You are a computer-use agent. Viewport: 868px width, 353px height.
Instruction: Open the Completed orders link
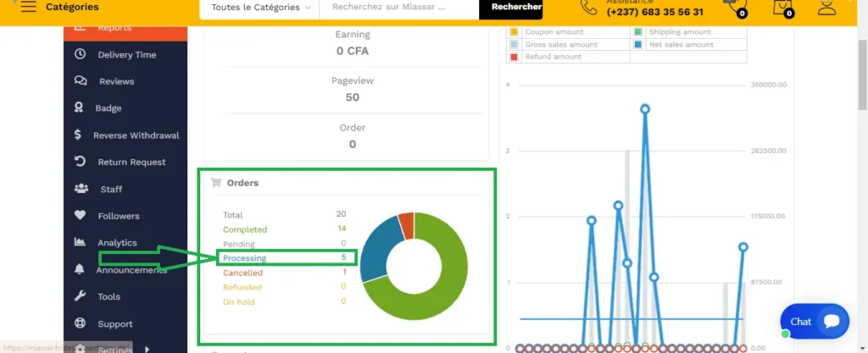(x=245, y=229)
